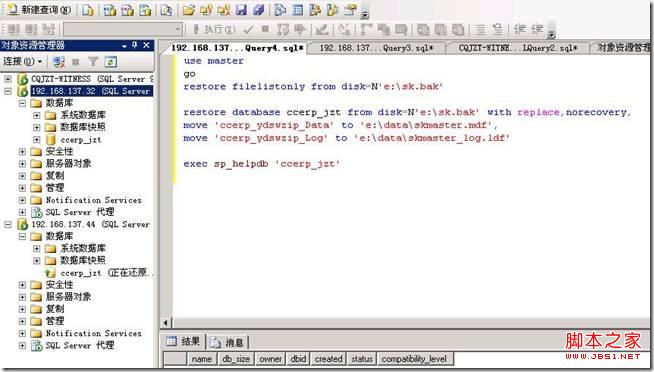Decrease indent of the selected lines
Image resolution: width=654 pixels, height=372 pixels.
(520, 29)
